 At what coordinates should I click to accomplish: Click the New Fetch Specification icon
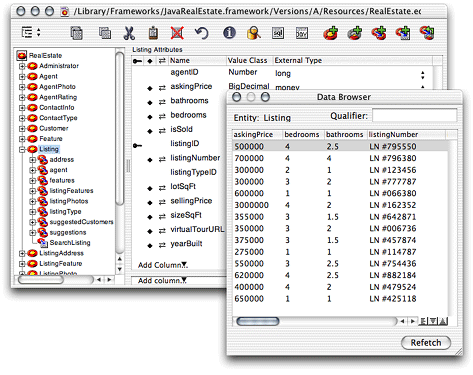(x=403, y=33)
